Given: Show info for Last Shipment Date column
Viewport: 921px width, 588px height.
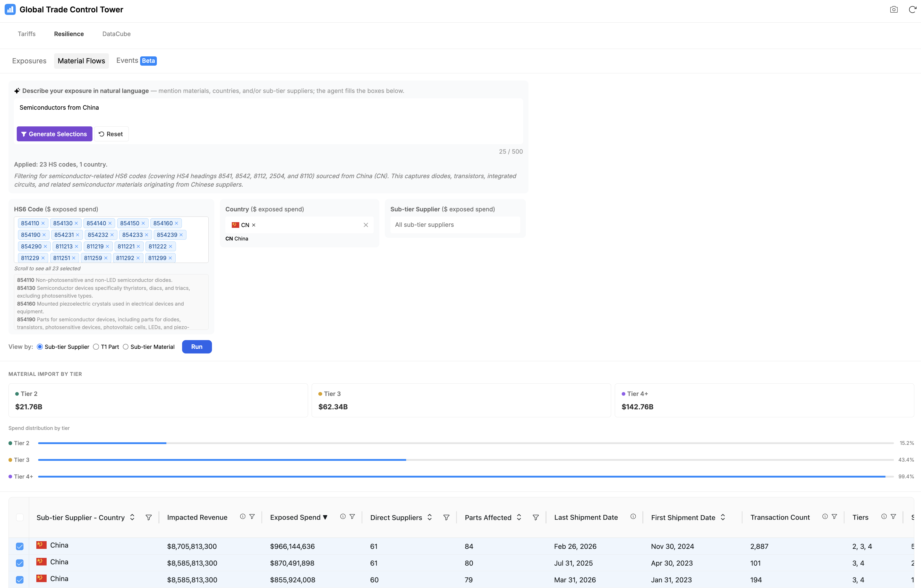Looking at the screenshot, I should pos(633,516).
